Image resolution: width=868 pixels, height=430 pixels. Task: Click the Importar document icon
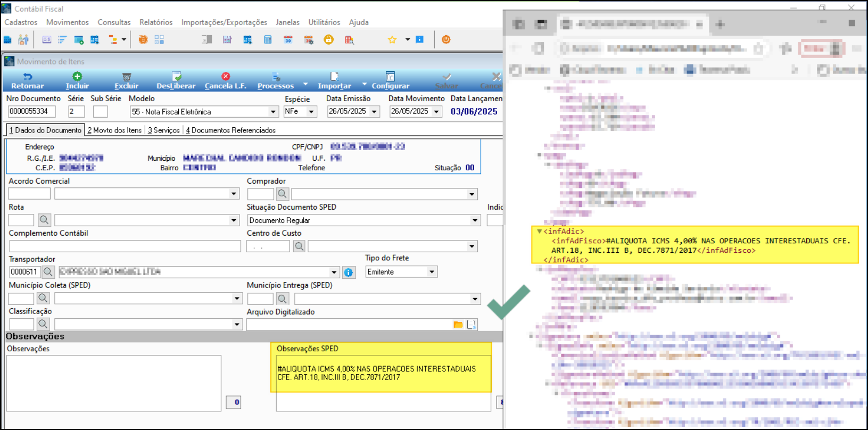[x=334, y=77]
